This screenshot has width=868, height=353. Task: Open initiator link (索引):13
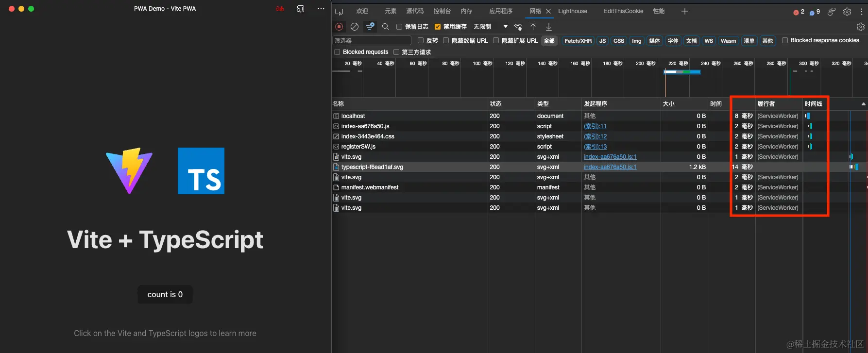tap(595, 147)
